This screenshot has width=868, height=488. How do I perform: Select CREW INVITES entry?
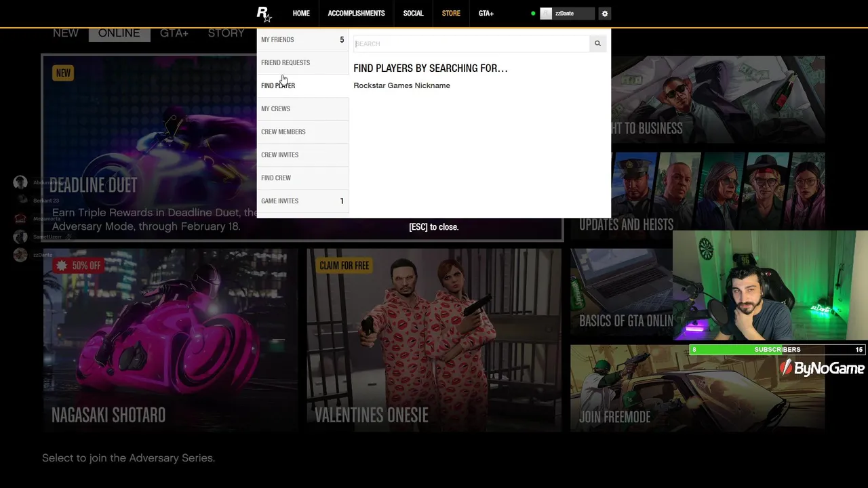(x=302, y=155)
